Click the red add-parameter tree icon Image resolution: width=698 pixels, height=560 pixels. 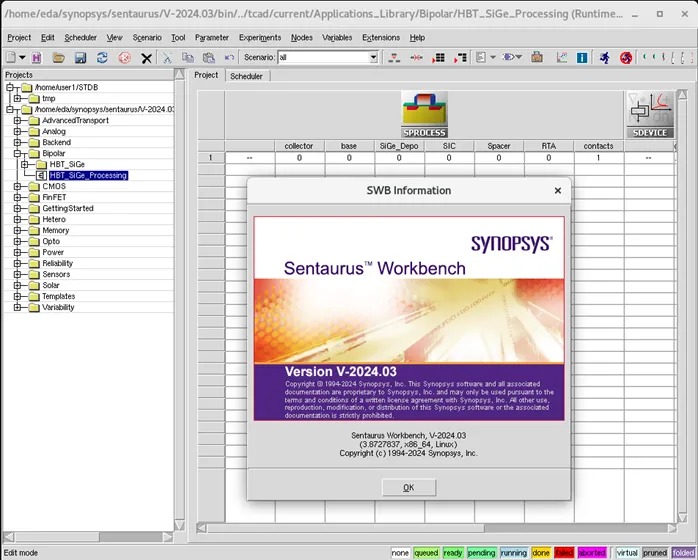pos(394,57)
